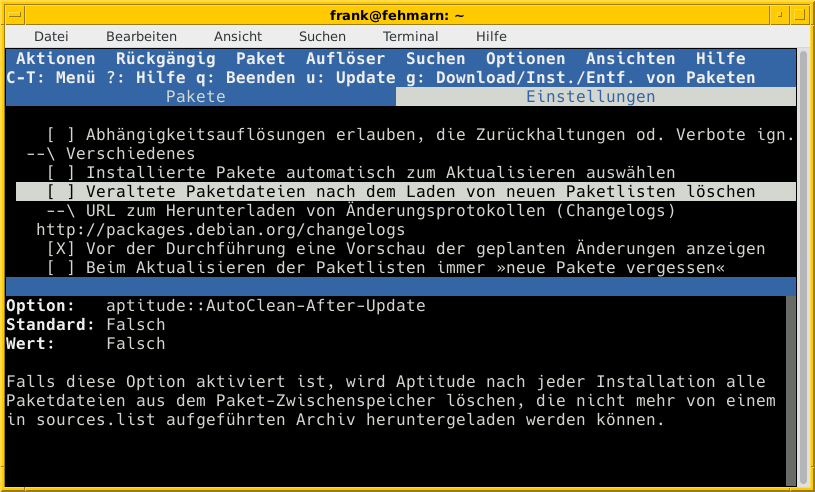815x492 pixels.
Task: Minimize the frank@fehmarn terminal window
Action: point(780,15)
